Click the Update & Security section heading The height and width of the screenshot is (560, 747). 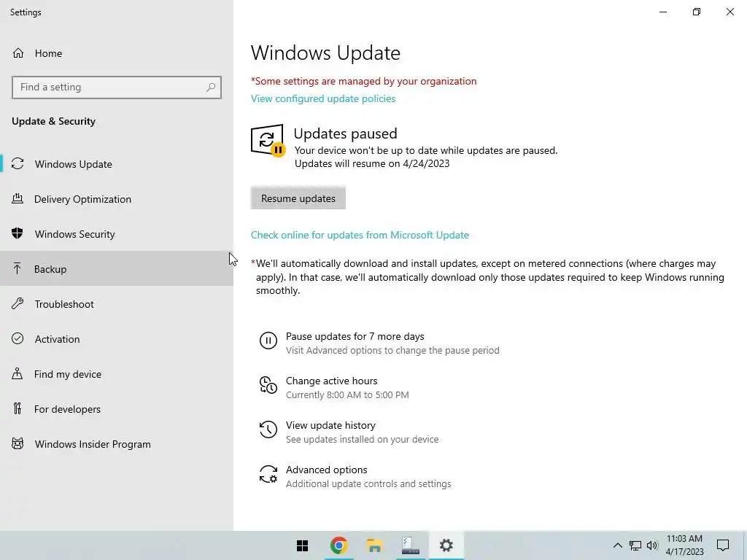(x=53, y=121)
